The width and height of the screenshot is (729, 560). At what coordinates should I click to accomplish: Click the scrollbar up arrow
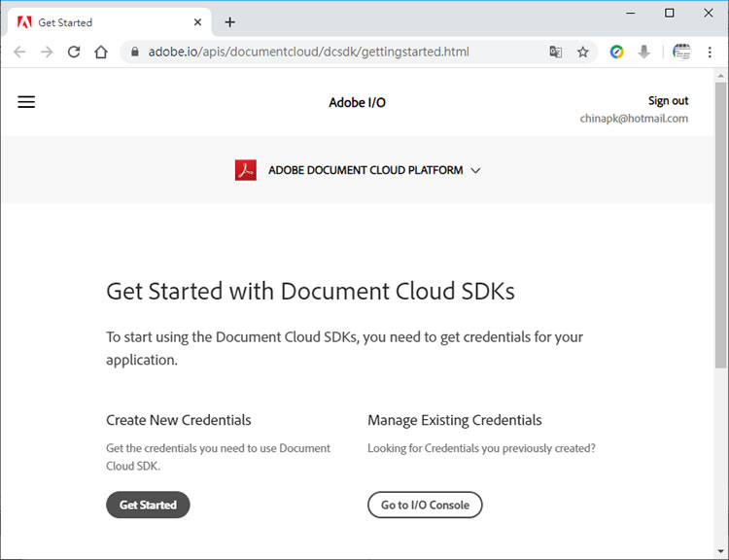720,76
